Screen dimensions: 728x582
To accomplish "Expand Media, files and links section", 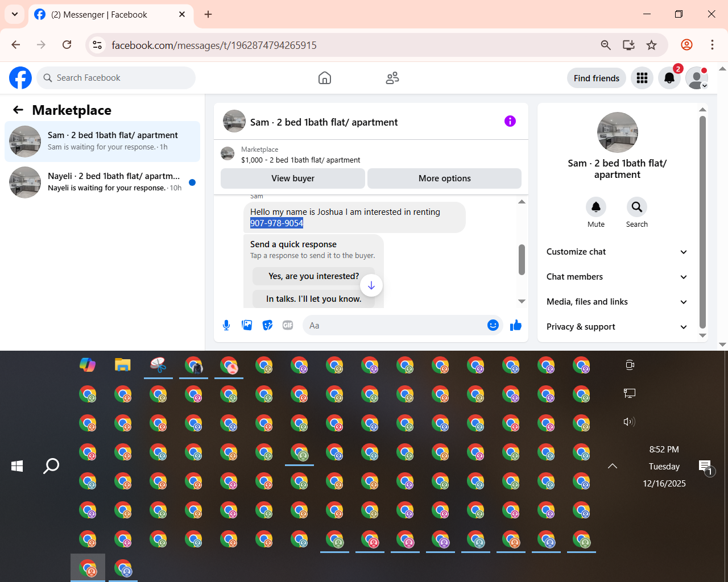I will 617,302.
